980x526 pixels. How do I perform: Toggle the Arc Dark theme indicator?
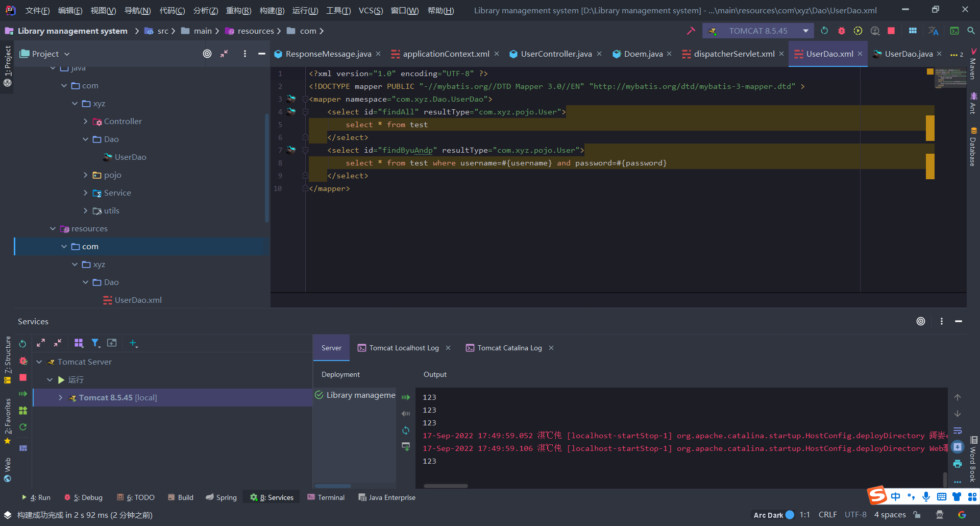[773, 515]
